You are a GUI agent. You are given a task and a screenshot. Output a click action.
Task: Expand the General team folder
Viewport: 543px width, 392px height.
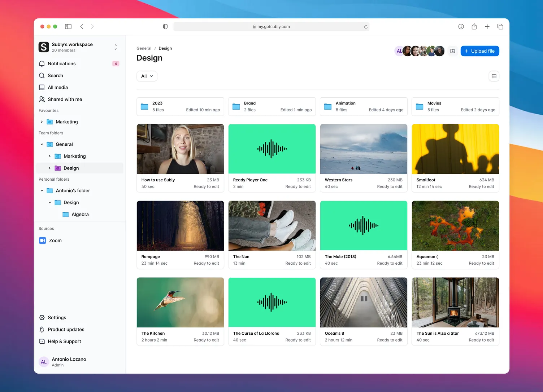[42, 144]
